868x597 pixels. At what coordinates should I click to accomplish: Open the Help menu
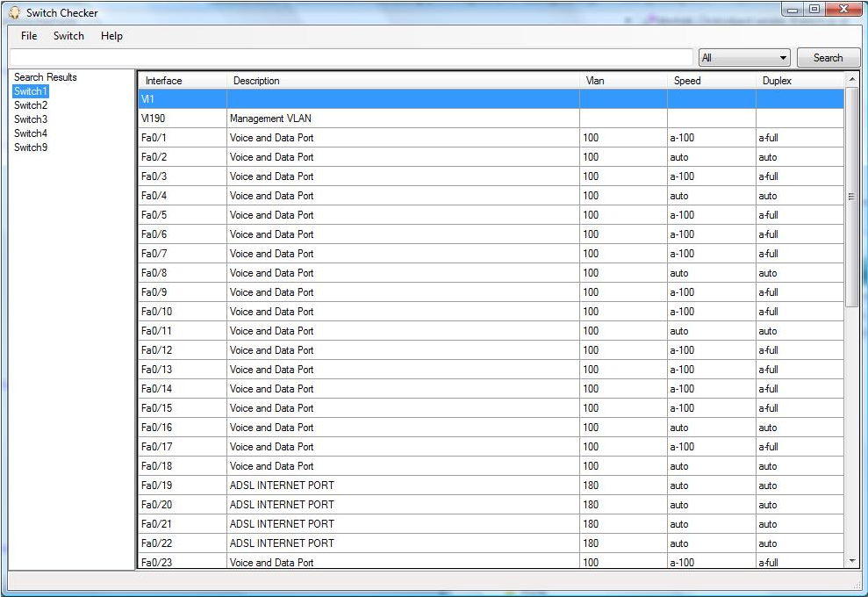[x=111, y=36]
